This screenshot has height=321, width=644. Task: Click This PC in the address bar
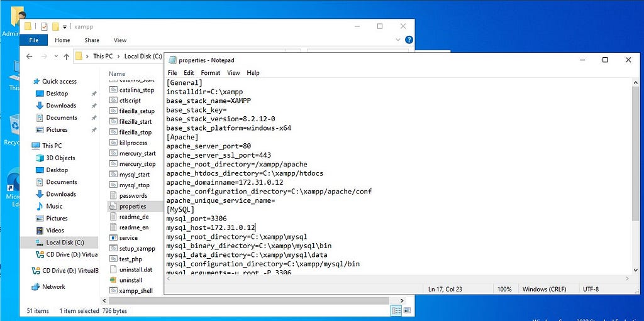pos(103,57)
